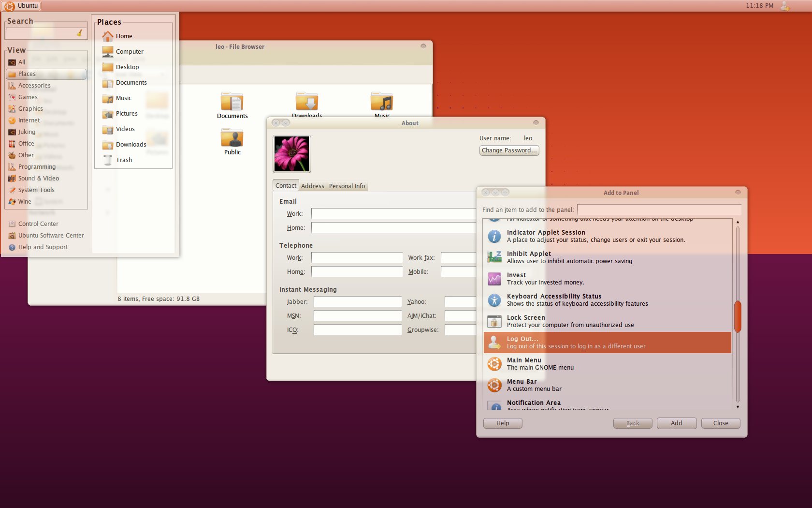The height and width of the screenshot is (508, 812).
Task: Switch to the Personal Info tab
Action: pos(347,186)
